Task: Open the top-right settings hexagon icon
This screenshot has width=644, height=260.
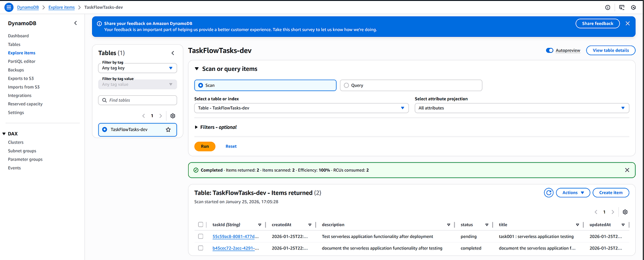Action: [633, 7]
